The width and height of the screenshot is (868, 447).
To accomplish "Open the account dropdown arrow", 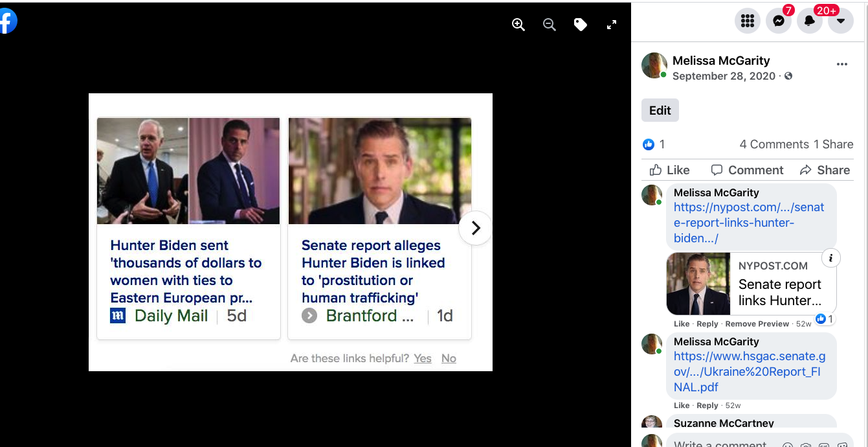I will [841, 21].
